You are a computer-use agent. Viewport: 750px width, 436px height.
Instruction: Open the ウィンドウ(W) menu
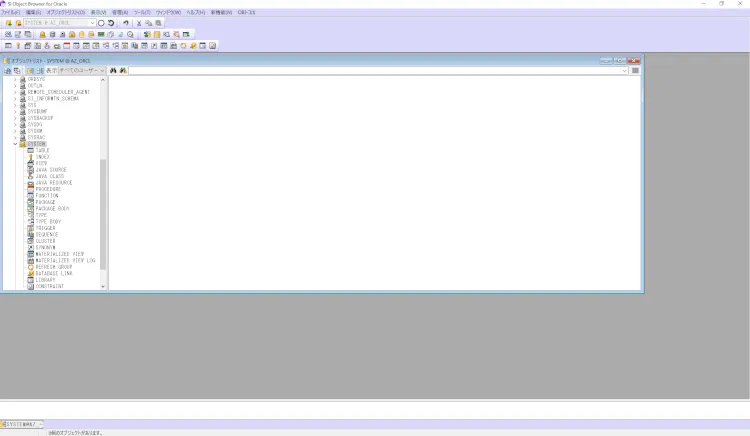[x=168, y=12]
